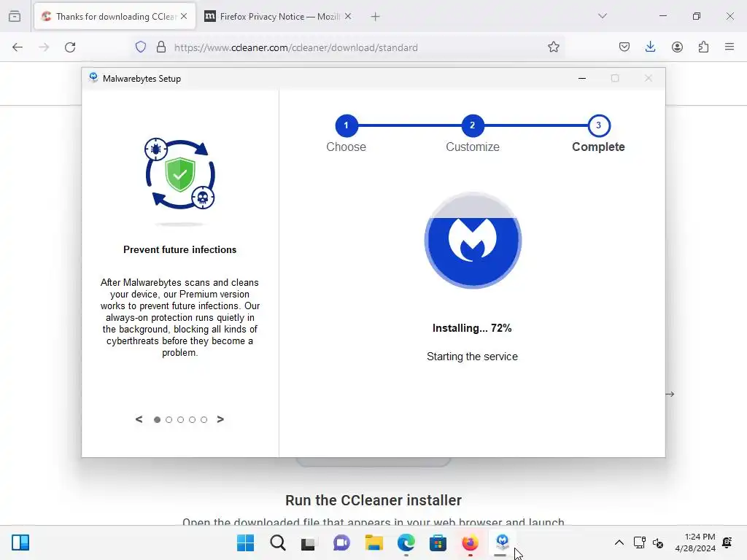Open File Explorer from taskbar
Screen dimensions: 747x560
click(x=374, y=542)
